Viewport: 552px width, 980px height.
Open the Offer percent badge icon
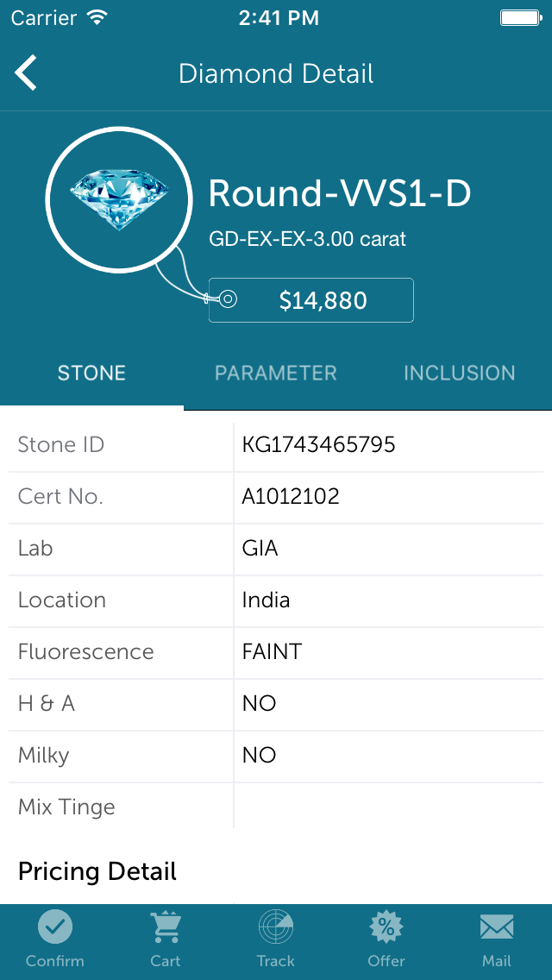(x=386, y=927)
